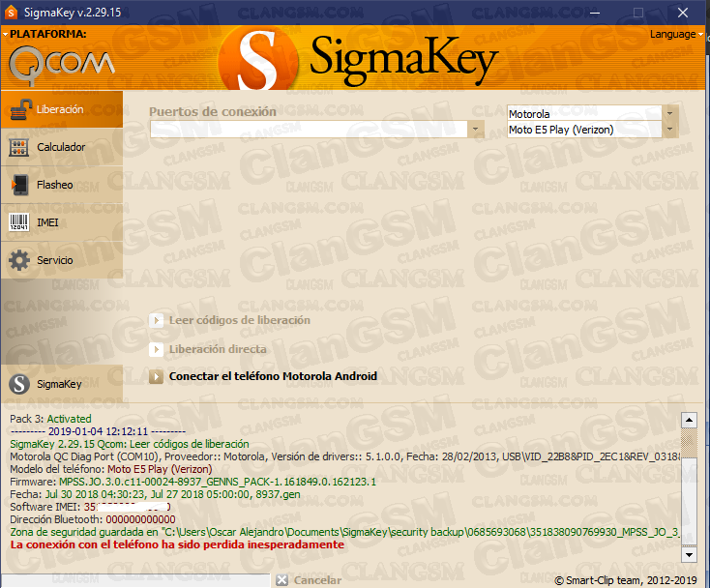Screen dimensions: 710x588
Task: Click the Firmware MPSS.JO.3.0 log line
Action: 192,482
